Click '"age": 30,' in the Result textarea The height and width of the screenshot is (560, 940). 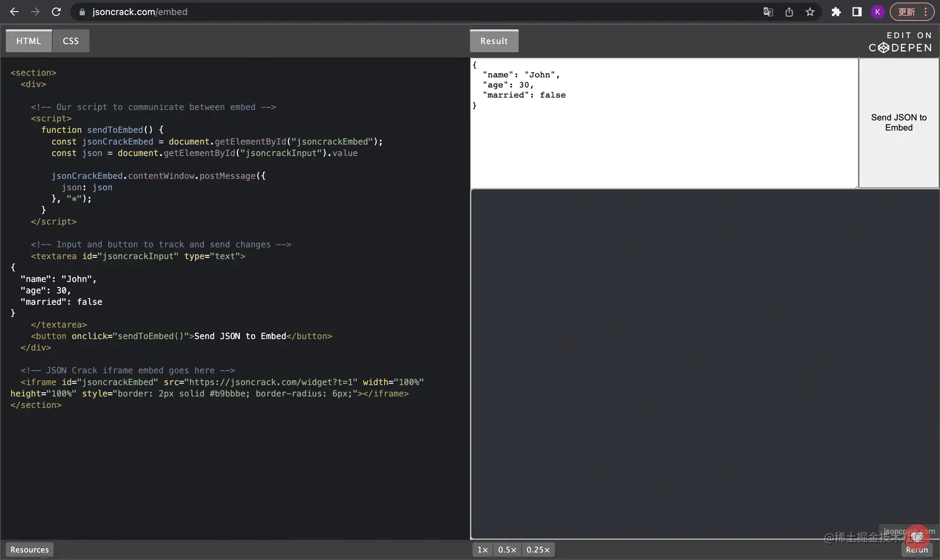[x=509, y=85]
